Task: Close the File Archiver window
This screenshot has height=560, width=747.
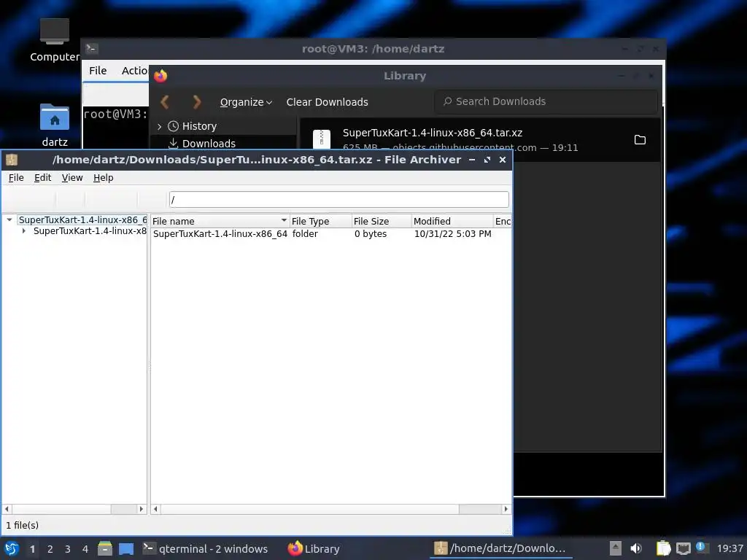Action: [x=502, y=160]
